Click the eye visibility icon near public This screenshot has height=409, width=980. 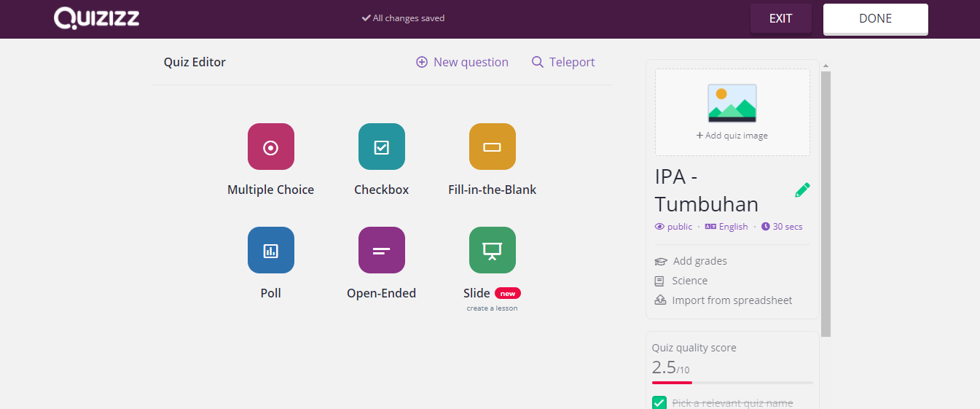tap(659, 227)
